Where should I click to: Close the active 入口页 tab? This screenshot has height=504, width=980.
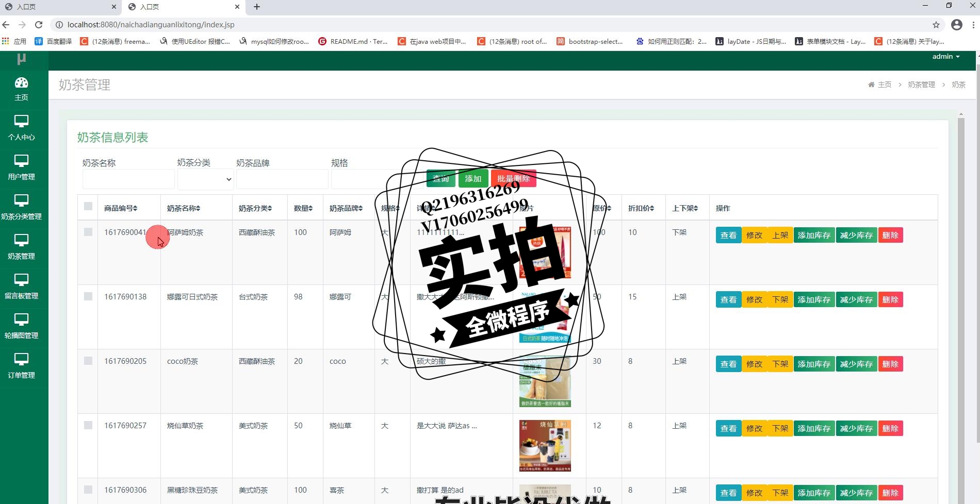click(x=237, y=7)
